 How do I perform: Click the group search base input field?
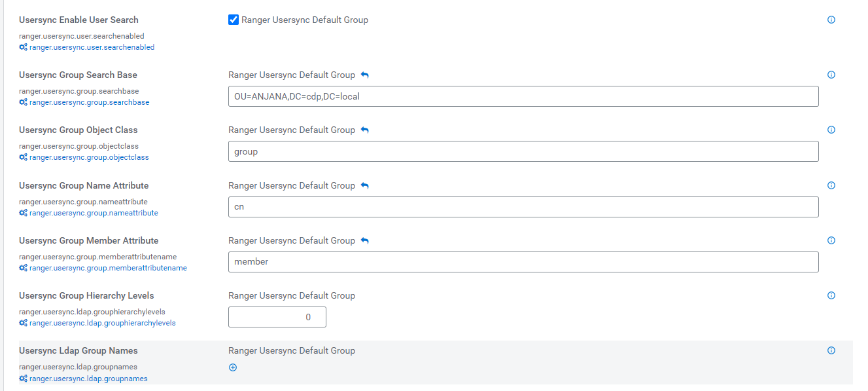click(523, 96)
